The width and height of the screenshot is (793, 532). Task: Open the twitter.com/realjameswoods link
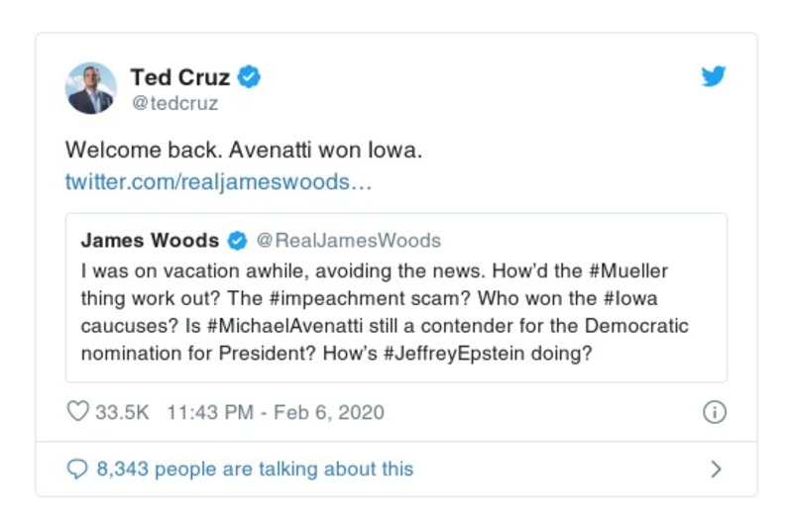click(218, 182)
